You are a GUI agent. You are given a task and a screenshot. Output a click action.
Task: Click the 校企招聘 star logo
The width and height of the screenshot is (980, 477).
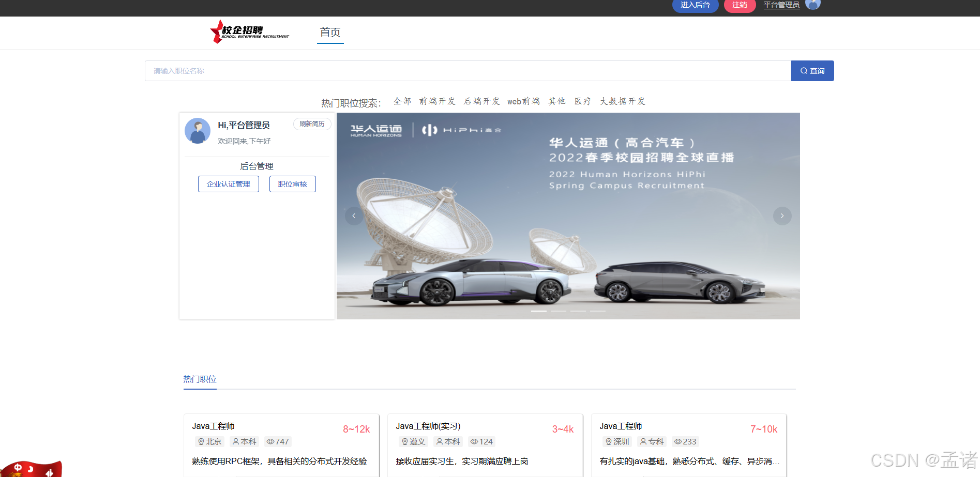coord(215,32)
